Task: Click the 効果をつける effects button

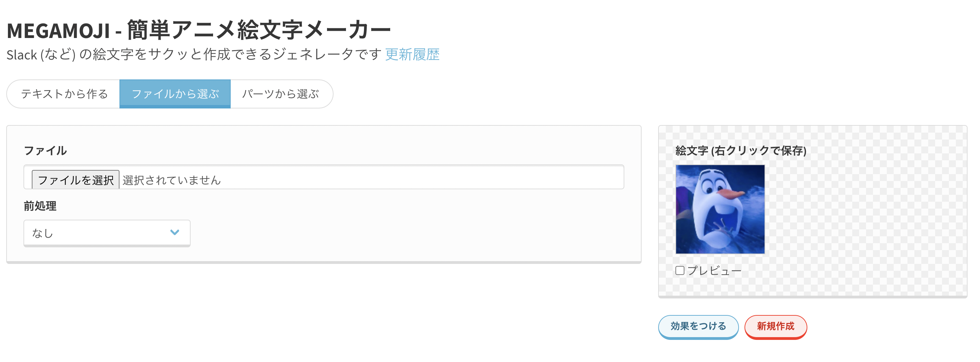Action: tap(698, 327)
